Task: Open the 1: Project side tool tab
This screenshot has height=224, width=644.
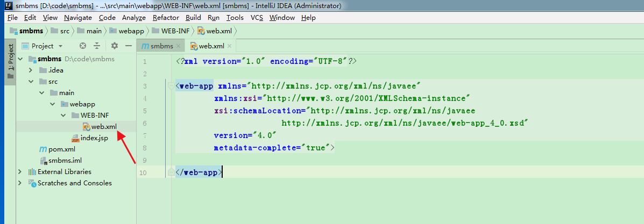Action: pyautogui.click(x=11, y=62)
